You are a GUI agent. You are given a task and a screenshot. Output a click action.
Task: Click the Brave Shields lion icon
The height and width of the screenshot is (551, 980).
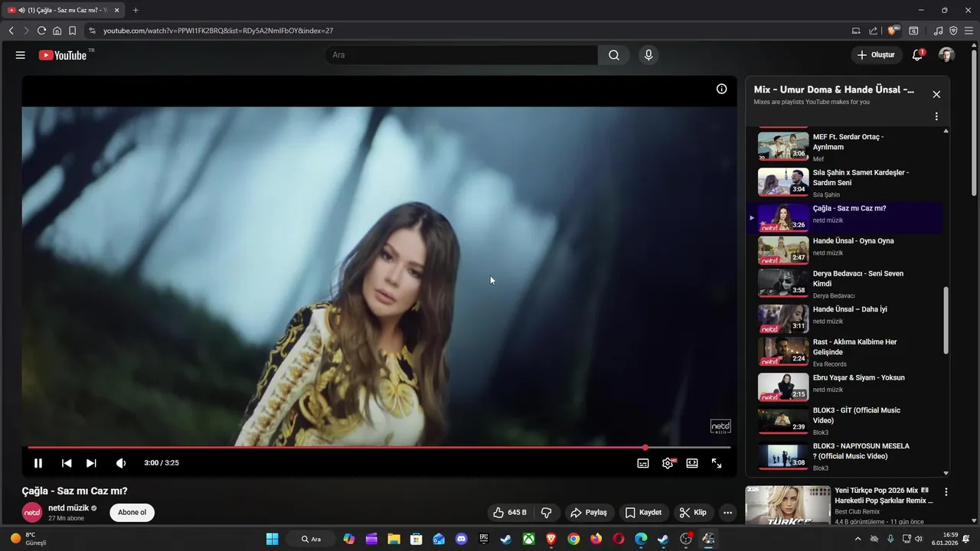(893, 31)
